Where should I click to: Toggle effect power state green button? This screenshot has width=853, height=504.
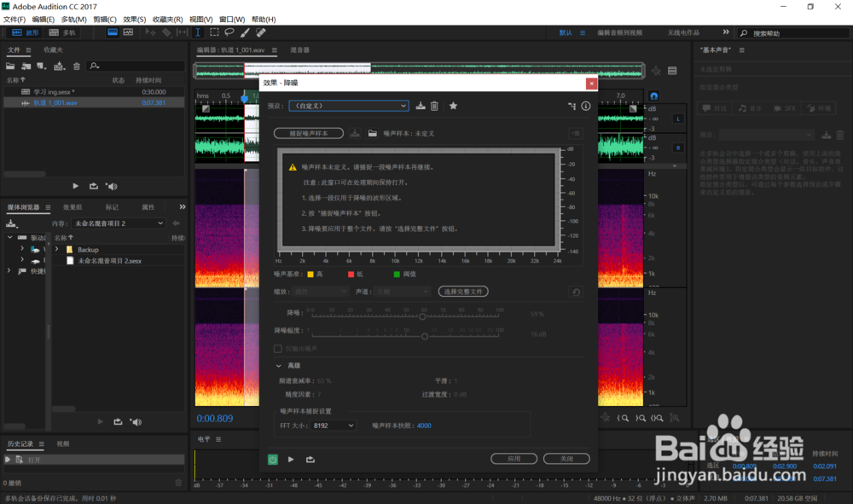click(273, 460)
